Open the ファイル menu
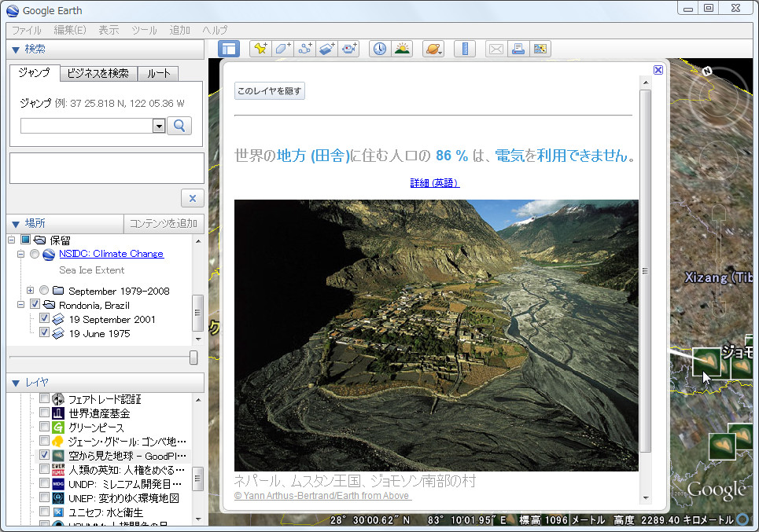Image resolution: width=759 pixels, height=532 pixels. pyautogui.click(x=26, y=31)
